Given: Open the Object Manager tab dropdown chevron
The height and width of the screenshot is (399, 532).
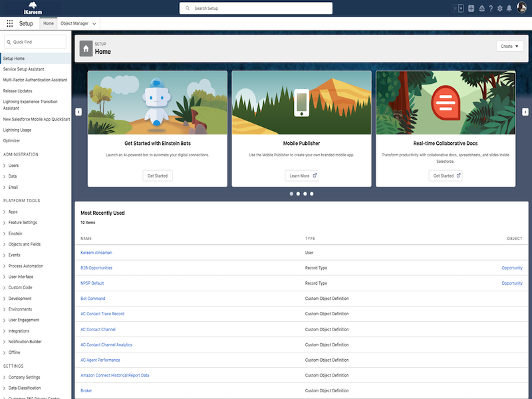Looking at the screenshot, I should [94, 24].
